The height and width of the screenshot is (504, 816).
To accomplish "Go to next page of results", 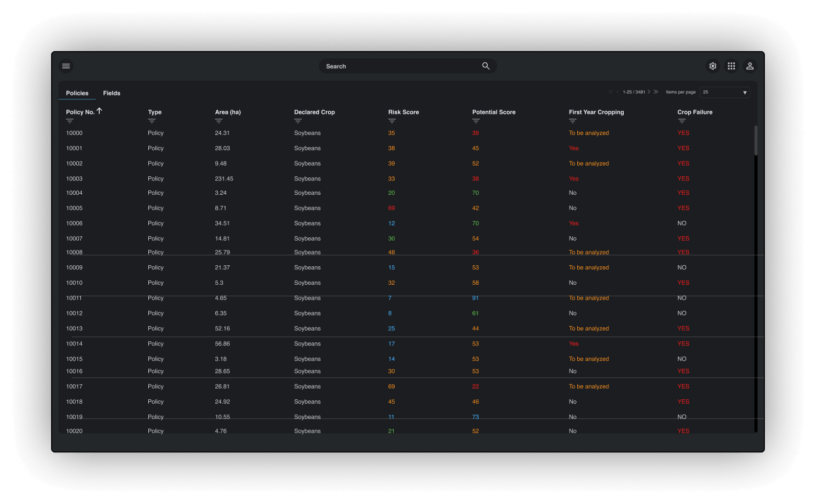I will [x=649, y=92].
